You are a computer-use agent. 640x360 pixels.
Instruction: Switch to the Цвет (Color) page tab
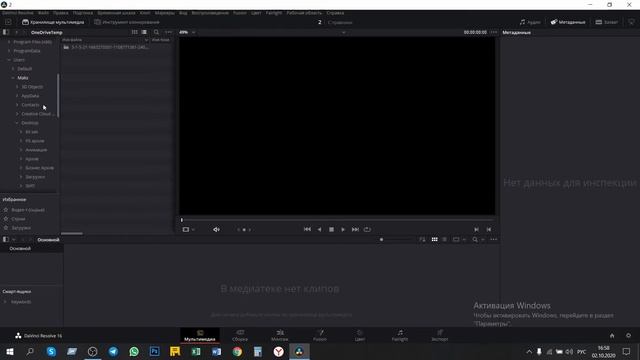(x=360, y=336)
